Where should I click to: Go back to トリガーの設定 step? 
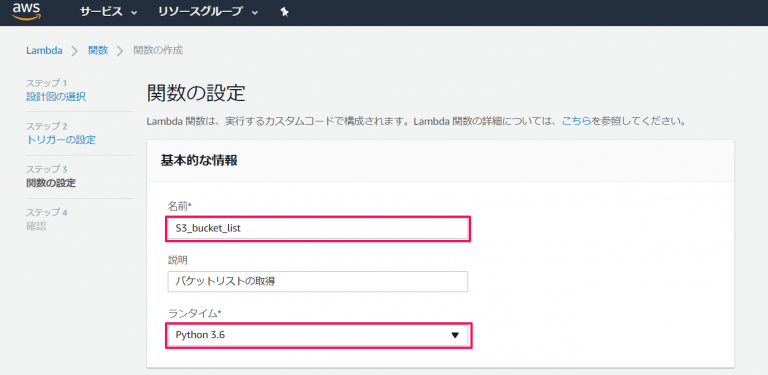(61, 141)
